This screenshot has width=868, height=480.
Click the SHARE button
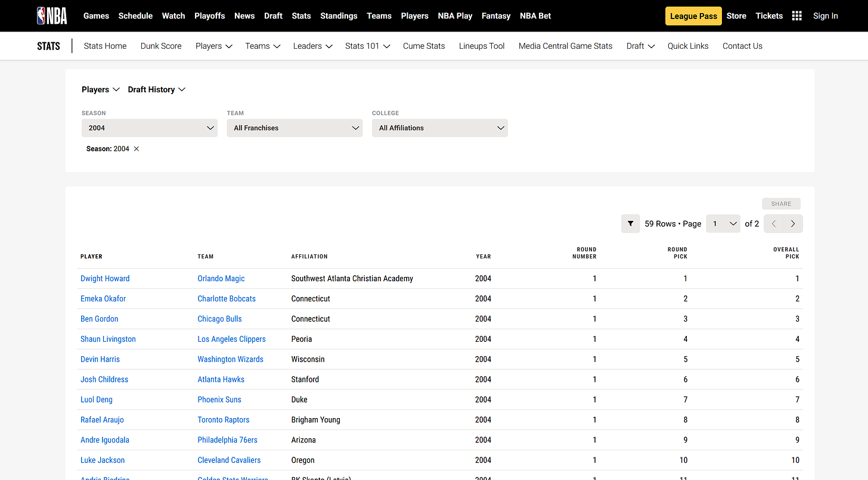tap(781, 204)
